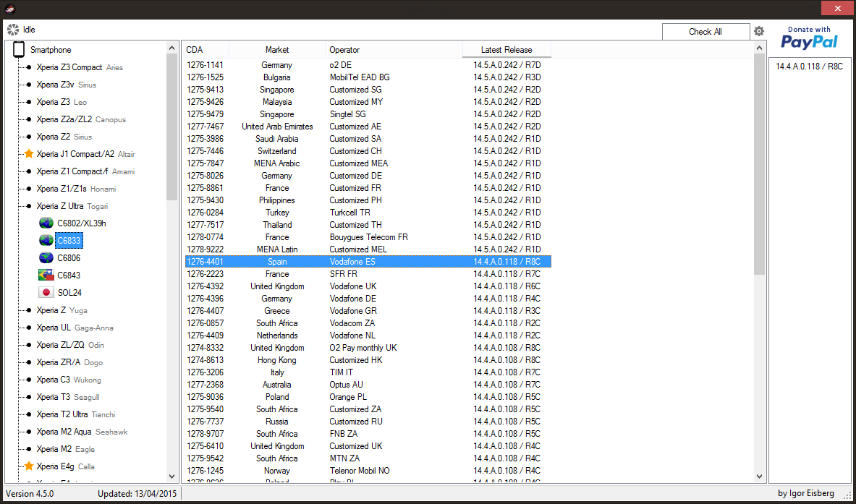The height and width of the screenshot is (504, 856).
Task: Select Xperia Z2a/ZL2 Canopus device
Action: click(81, 119)
